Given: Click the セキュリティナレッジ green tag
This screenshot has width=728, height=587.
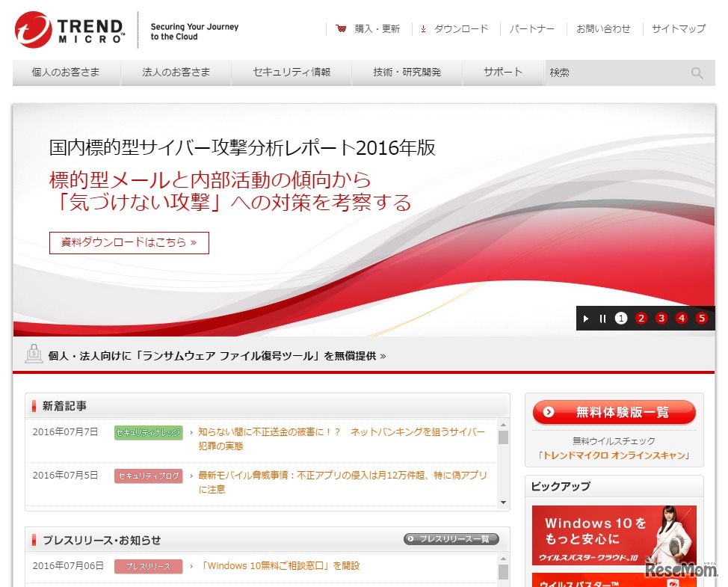Looking at the screenshot, I should coord(149,433).
